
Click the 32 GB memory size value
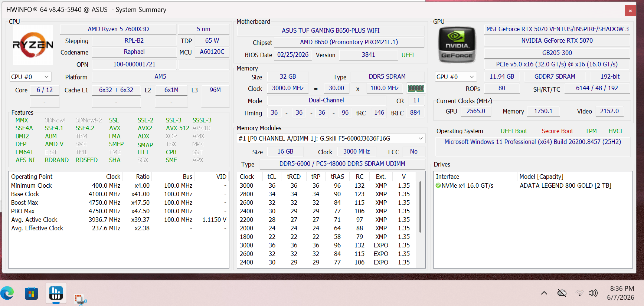(288, 77)
